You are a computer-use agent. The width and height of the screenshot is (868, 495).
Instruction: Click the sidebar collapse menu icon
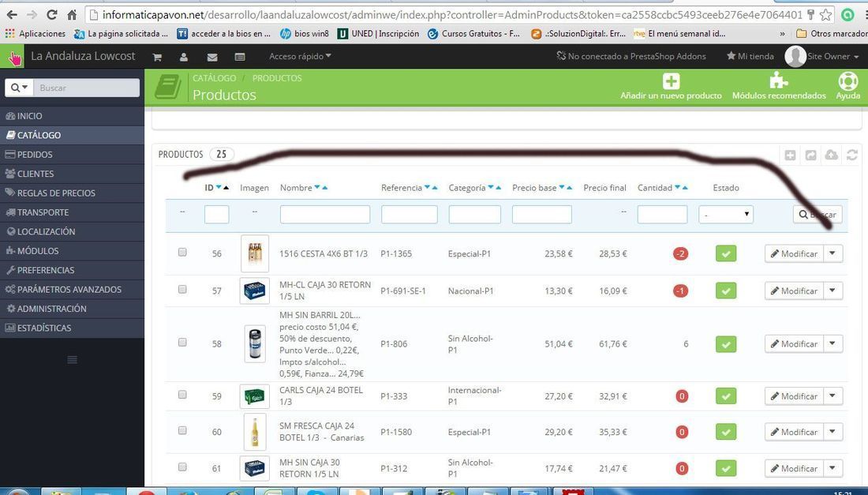72,360
